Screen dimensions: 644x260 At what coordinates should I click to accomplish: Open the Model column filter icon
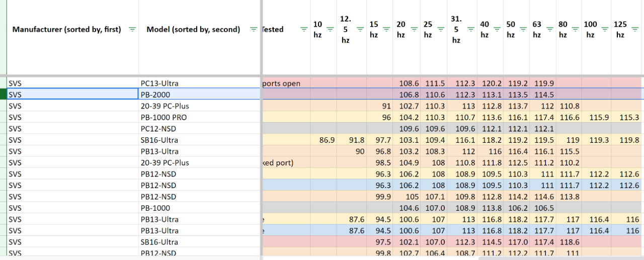coord(254,29)
